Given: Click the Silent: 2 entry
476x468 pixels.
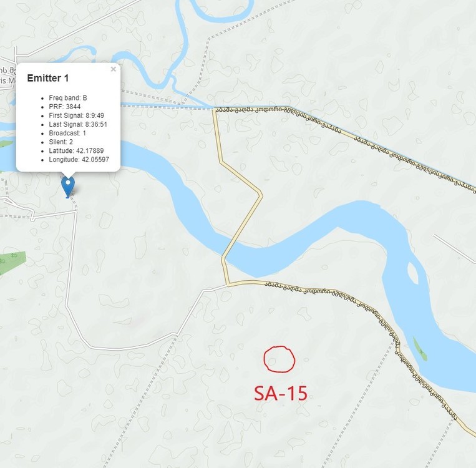Looking at the screenshot, I should click(61, 142).
